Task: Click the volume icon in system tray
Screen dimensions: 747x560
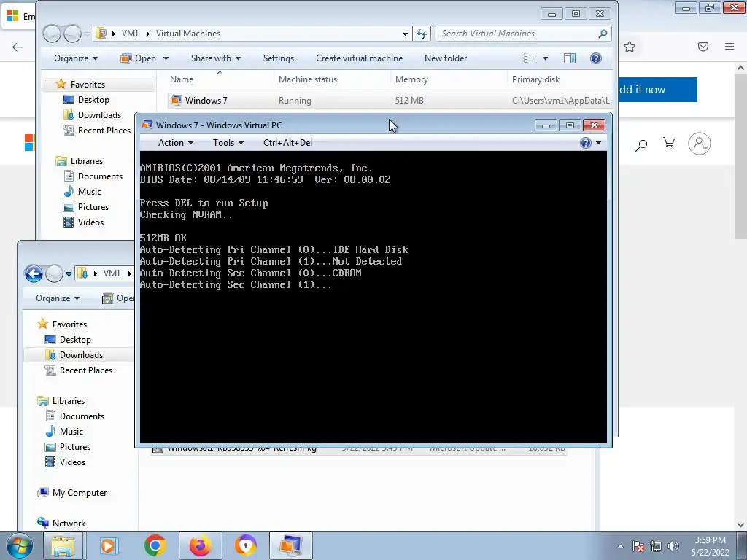Action: coord(673,546)
